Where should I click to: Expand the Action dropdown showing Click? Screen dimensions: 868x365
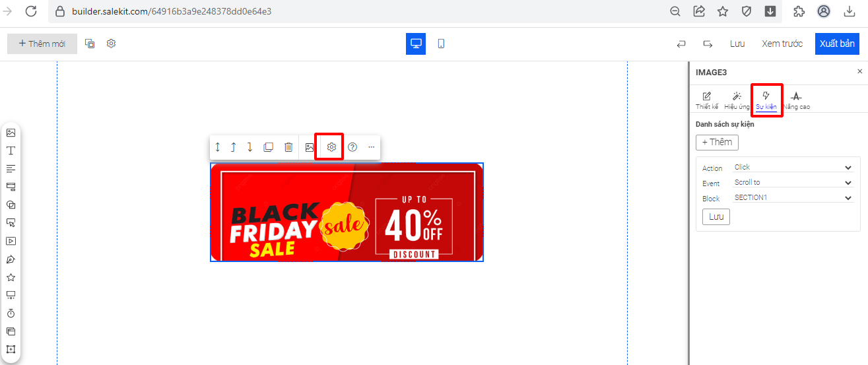coord(793,168)
